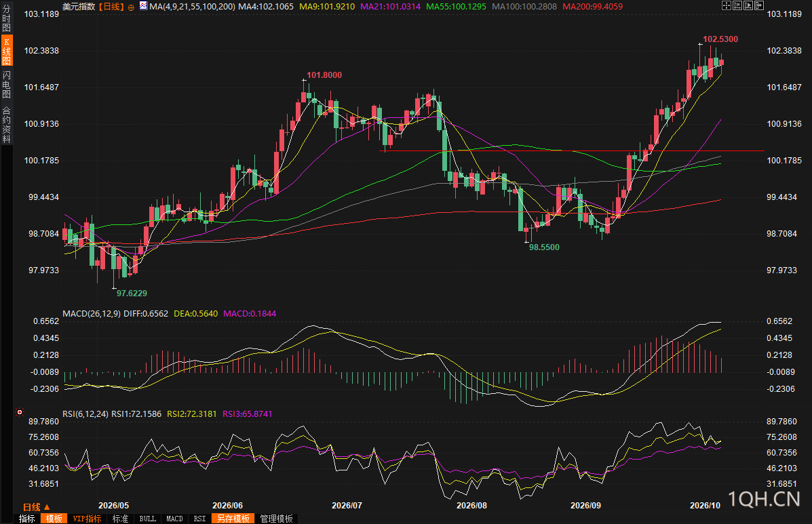The height and width of the screenshot is (524, 812).
Task: Switch to 分时图 view in sidebar
Action: tap(6, 18)
